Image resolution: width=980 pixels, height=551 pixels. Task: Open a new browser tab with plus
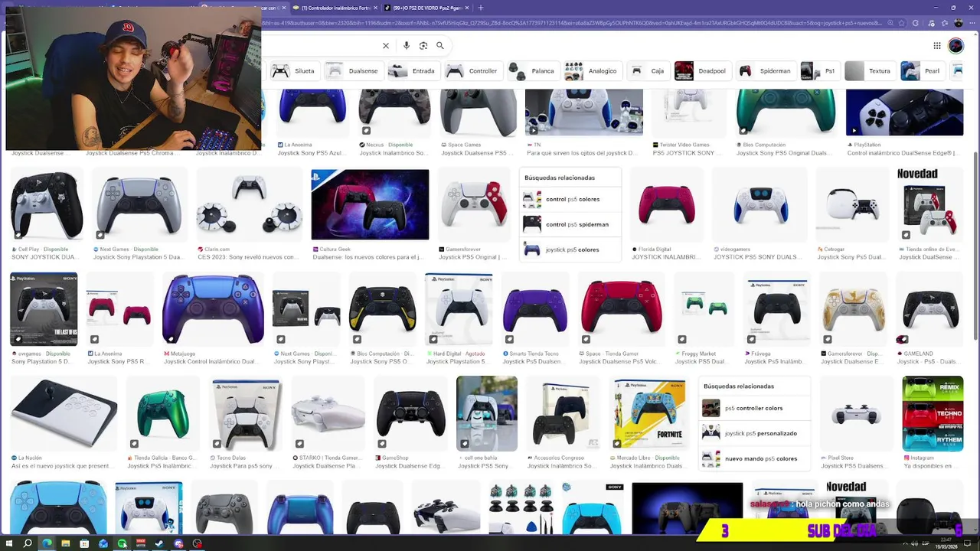[x=481, y=8]
